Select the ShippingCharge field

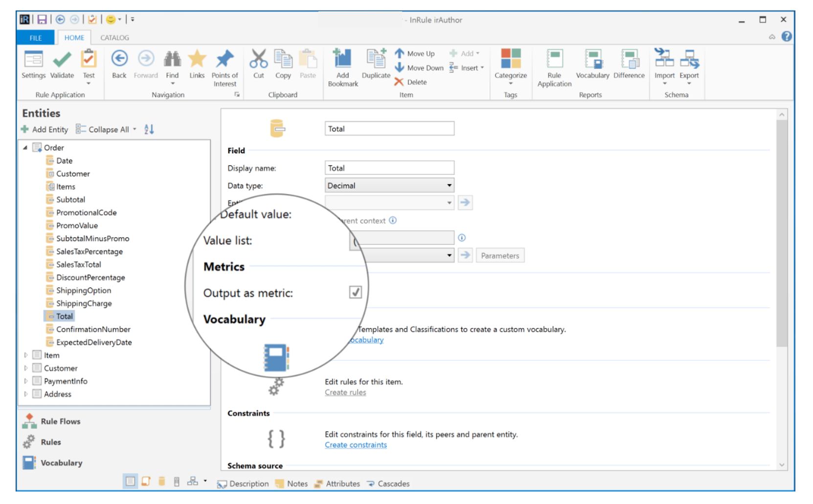[x=84, y=303]
